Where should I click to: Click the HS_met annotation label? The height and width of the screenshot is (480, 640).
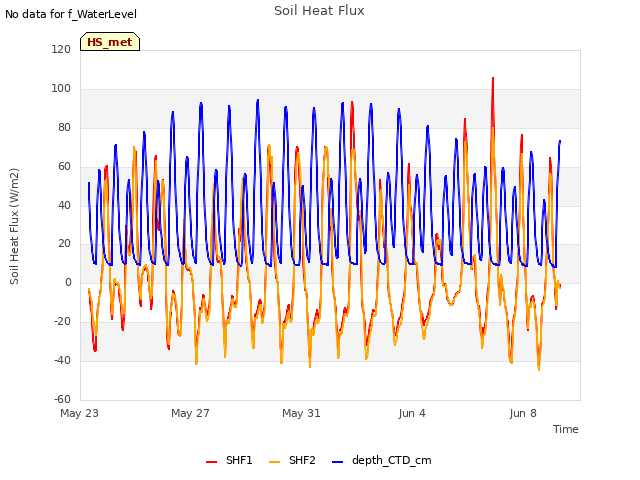pyautogui.click(x=110, y=42)
